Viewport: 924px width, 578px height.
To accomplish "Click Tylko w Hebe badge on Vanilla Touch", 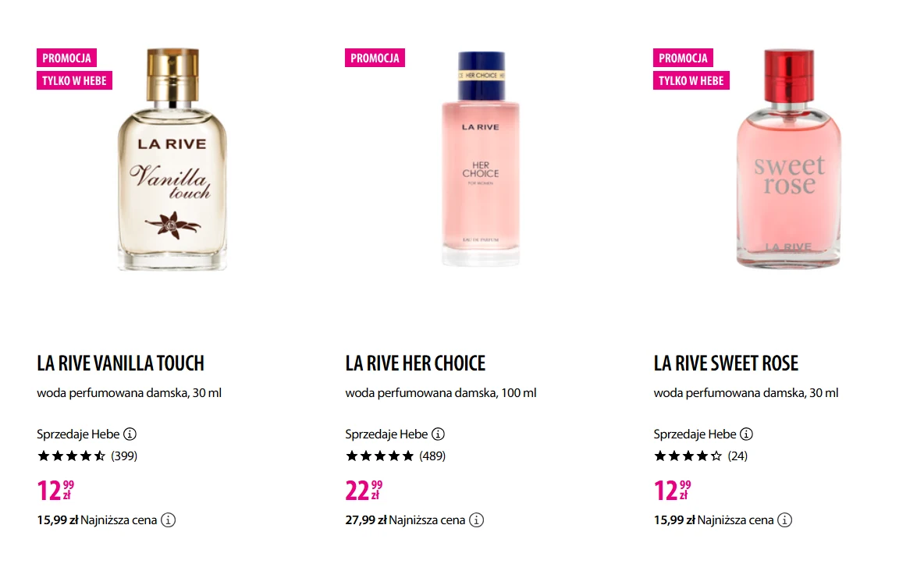I will (74, 80).
